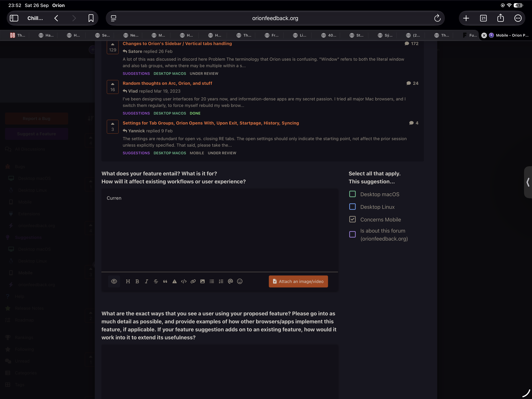Open a new tab with the plus icon
The image size is (532, 399).
(466, 18)
